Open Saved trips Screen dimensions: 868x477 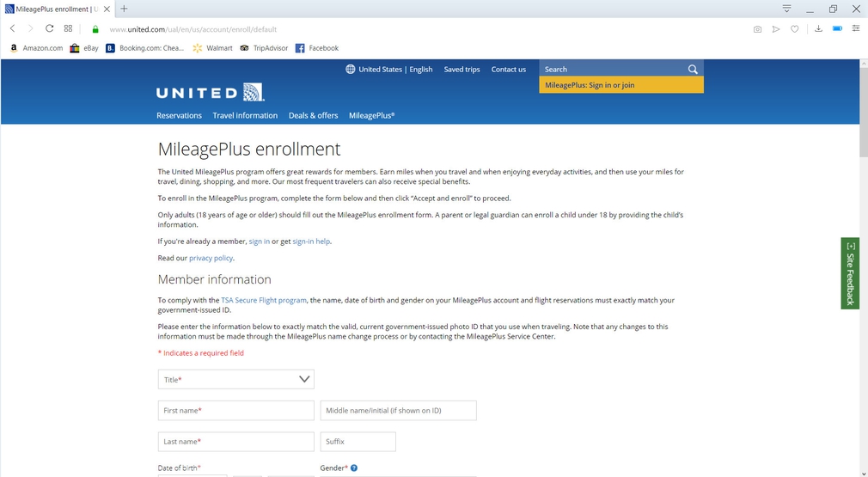click(462, 69)
